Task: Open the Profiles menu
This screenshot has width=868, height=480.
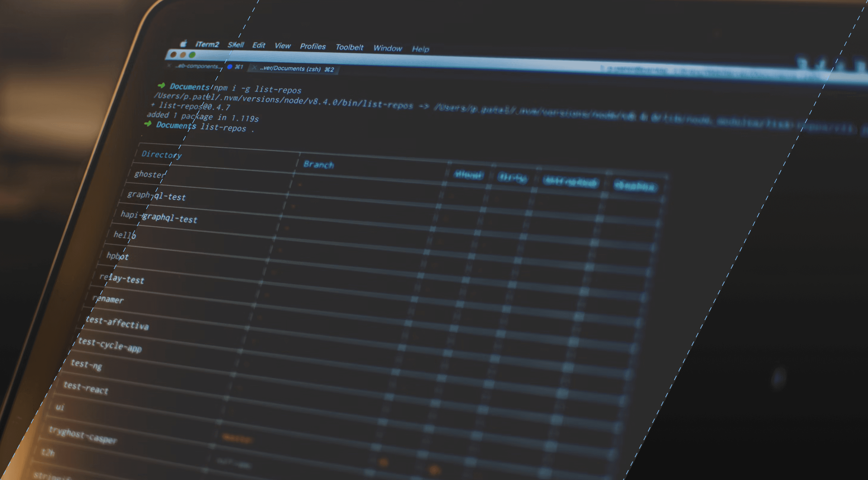Action: click(x=313, y=46)
